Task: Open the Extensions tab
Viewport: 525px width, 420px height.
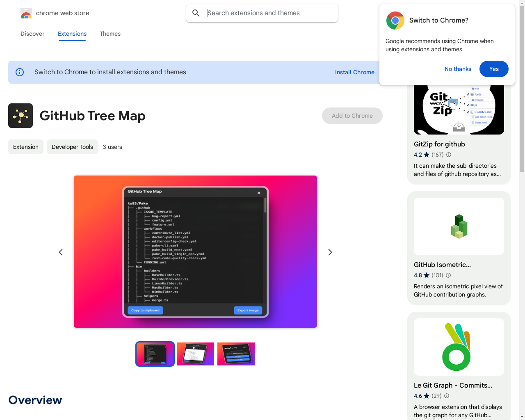Action: [x=72, y=34]
